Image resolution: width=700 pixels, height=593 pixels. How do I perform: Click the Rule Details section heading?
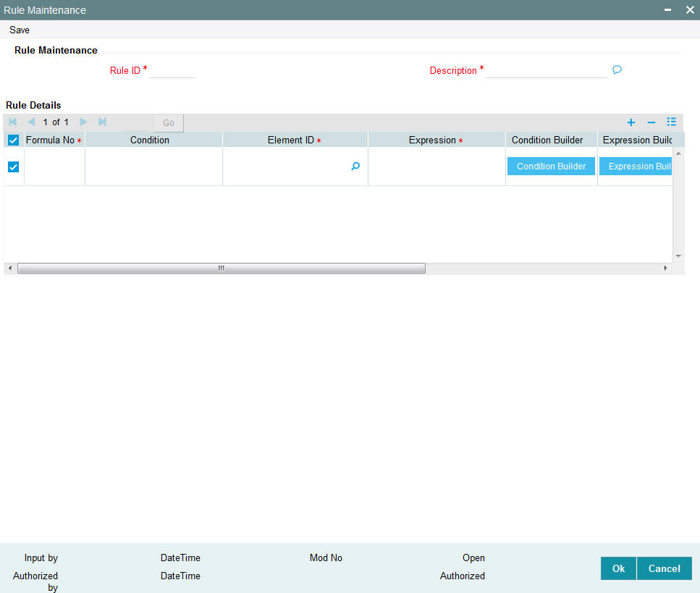33,106
